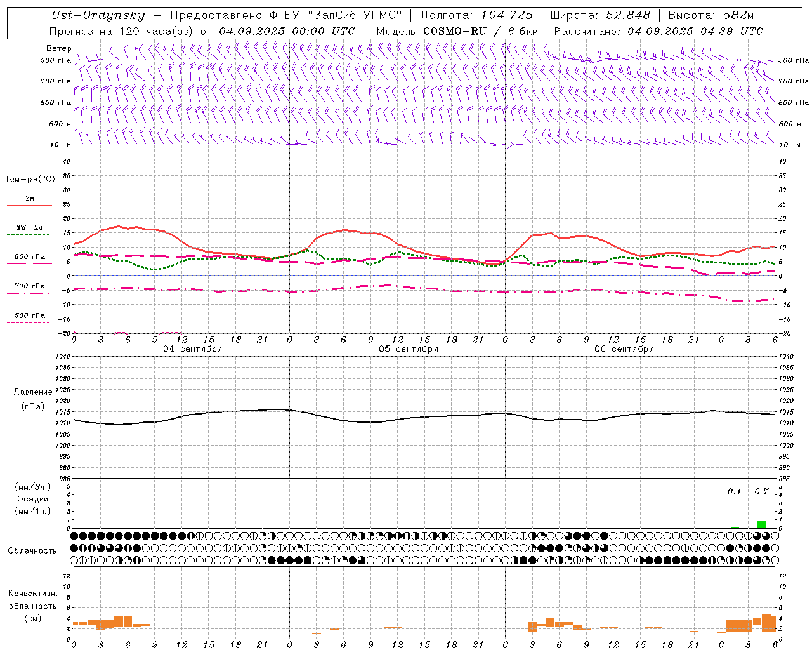Viewport: 812px width, 650px height.
Task: Click the (мм/3ч.) precipitation unit label
Action: (x=33, y=487)
